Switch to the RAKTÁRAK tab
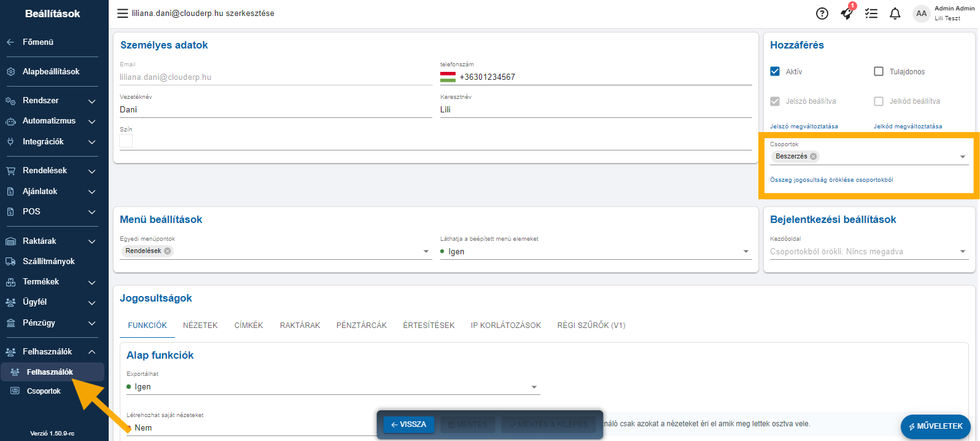This screenshot has height=441, width=980. tap(300, 326)
